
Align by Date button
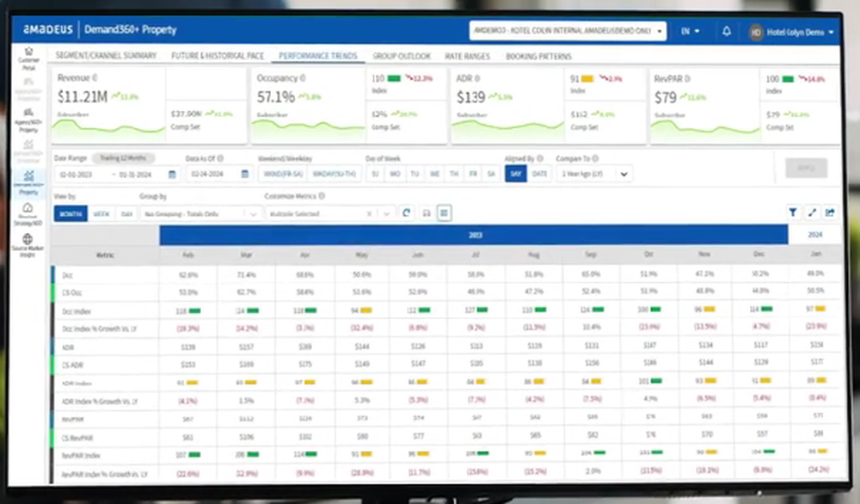(x=539, y=174)
